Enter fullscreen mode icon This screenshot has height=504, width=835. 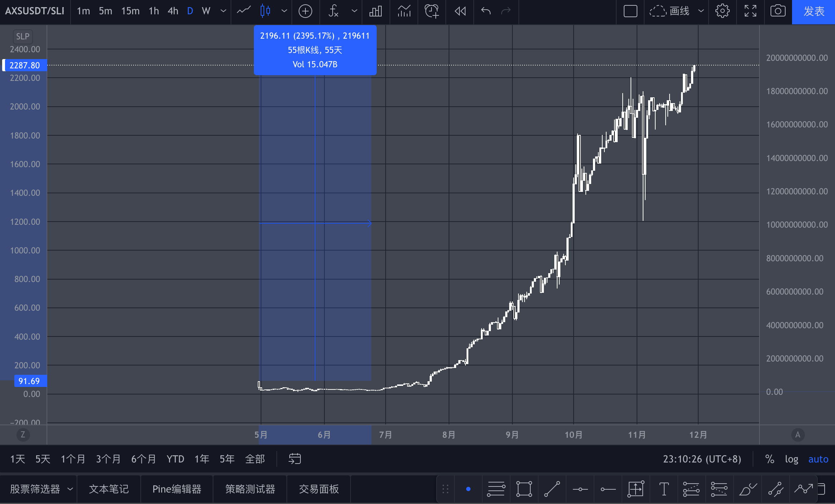coord(750,11)
